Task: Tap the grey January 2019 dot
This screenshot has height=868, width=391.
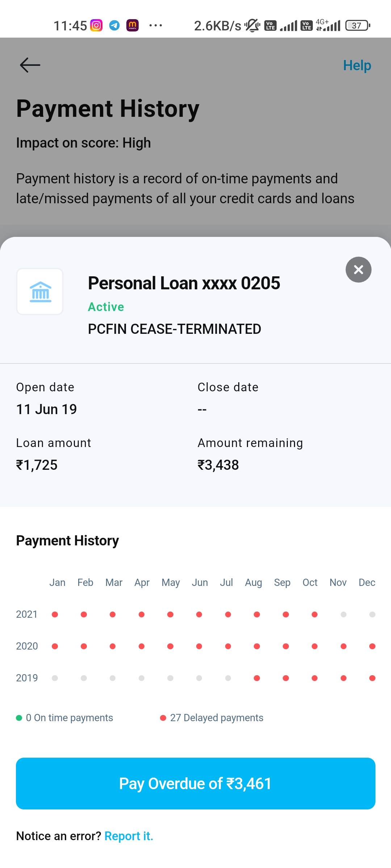Action: pyautogui.click(x=55, y=678)
